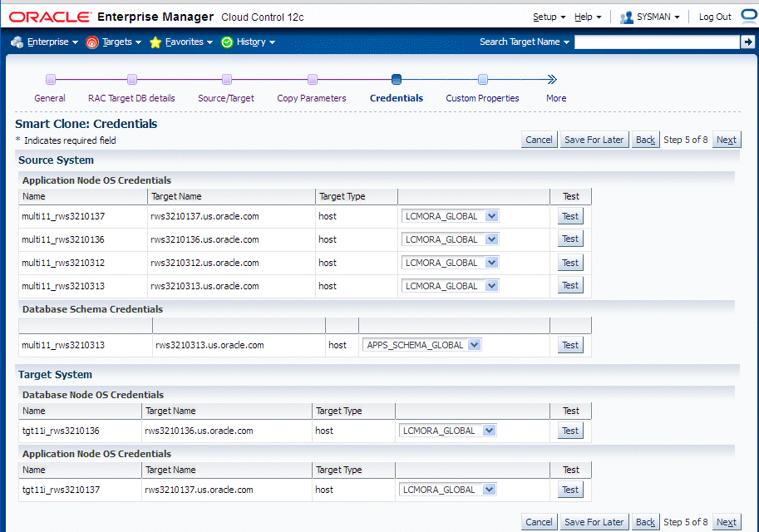Image resolution: width=759 pixels, height=532 pixels.
Task: Click the Credentials step marker
Action: pyautogui.click(x=397, y=80)
